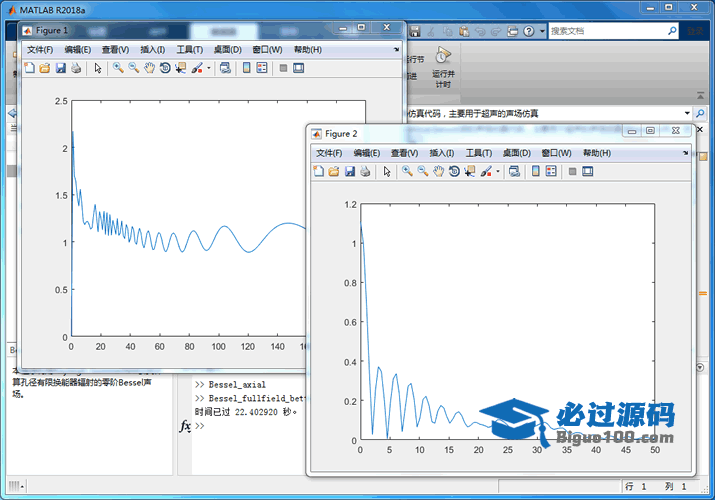Select Zoom In tool in Figure 2
This screenshot has height=500, width=715.
(407, 171)
